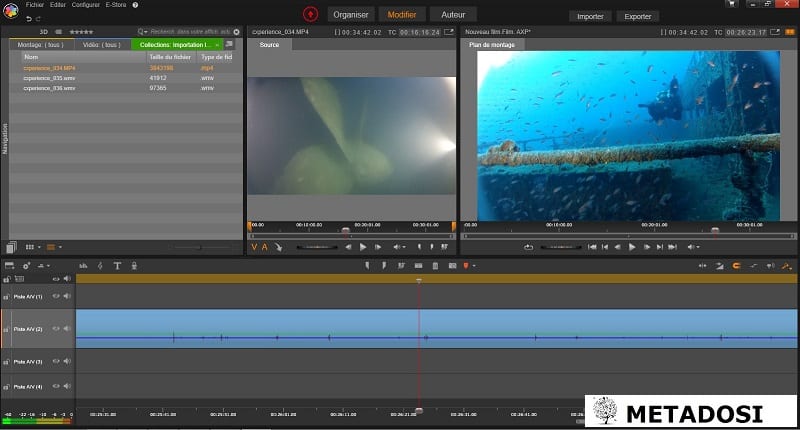
Task: Toggle the source audio A button
Action: (264, 247)
